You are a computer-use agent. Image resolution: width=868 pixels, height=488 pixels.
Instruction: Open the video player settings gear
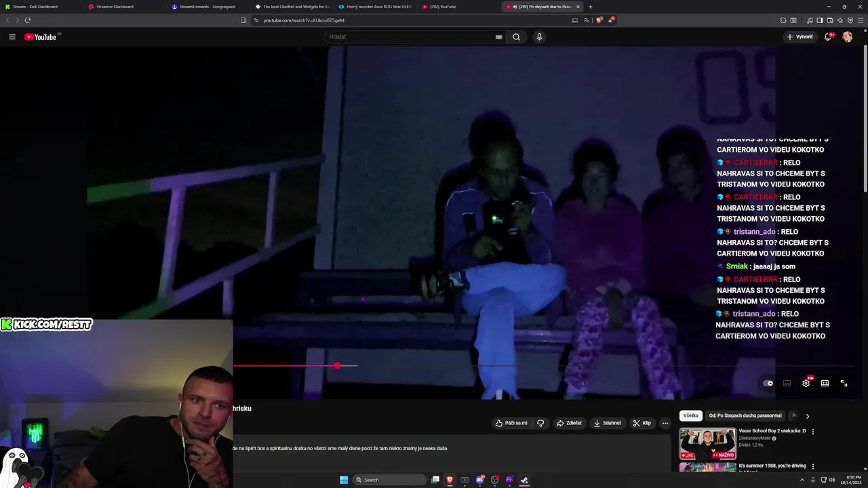[806, 384]
